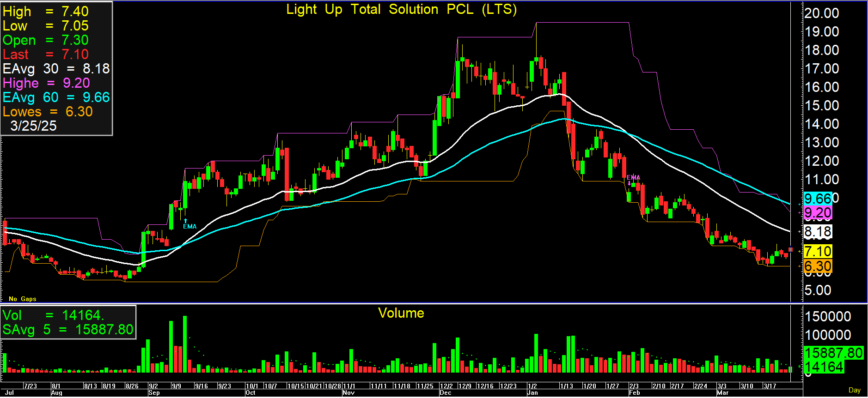Click the 8/26 date tick

132,386
